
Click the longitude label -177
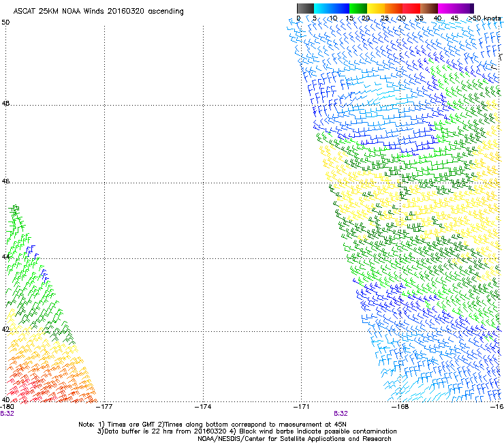tap(104, 407)
